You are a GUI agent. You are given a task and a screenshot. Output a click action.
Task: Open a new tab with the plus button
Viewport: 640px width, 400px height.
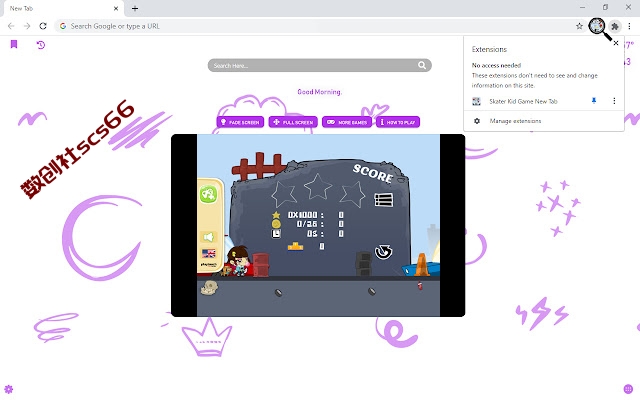tap(135, 8)
